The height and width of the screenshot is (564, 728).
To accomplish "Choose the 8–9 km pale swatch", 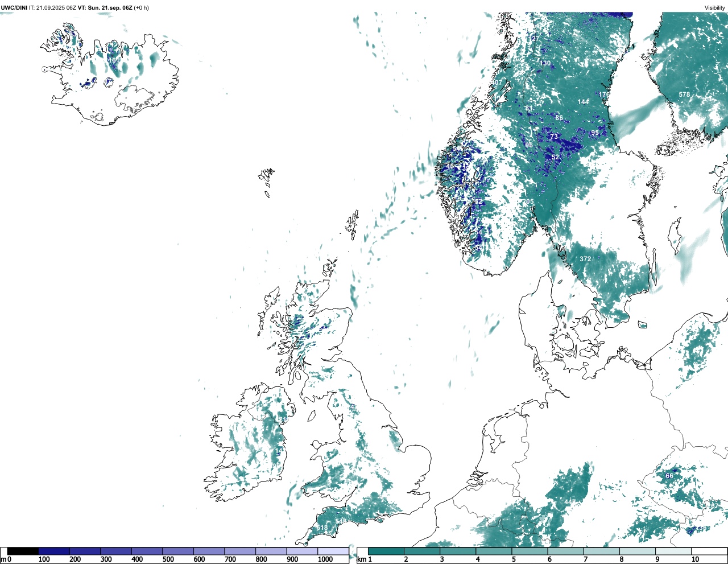I will tap(637, 551).
